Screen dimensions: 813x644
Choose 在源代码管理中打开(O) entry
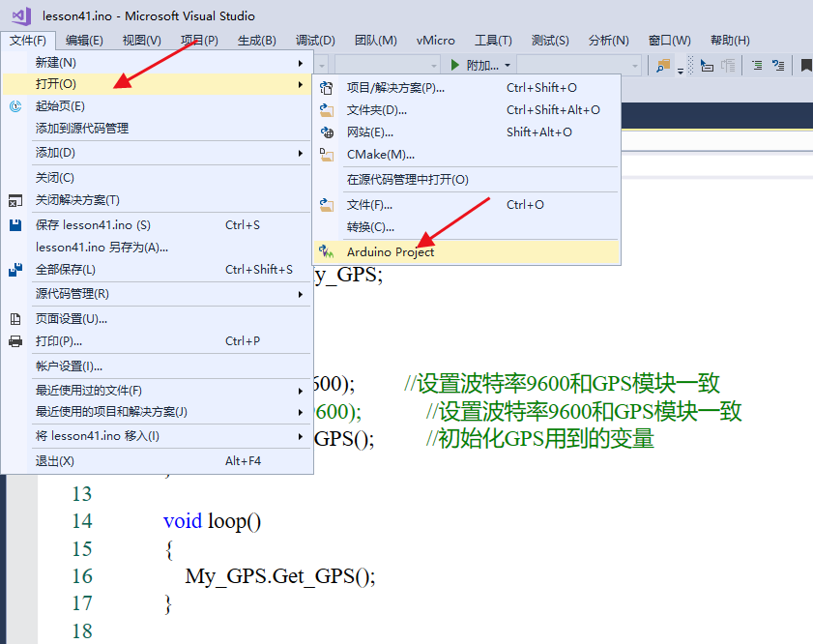(466, 180)
